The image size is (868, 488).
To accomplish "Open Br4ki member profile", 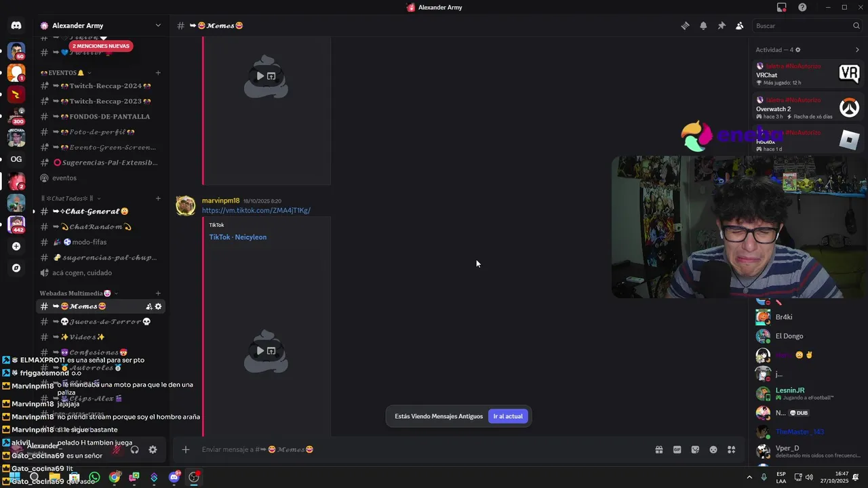I will [808, 317].
